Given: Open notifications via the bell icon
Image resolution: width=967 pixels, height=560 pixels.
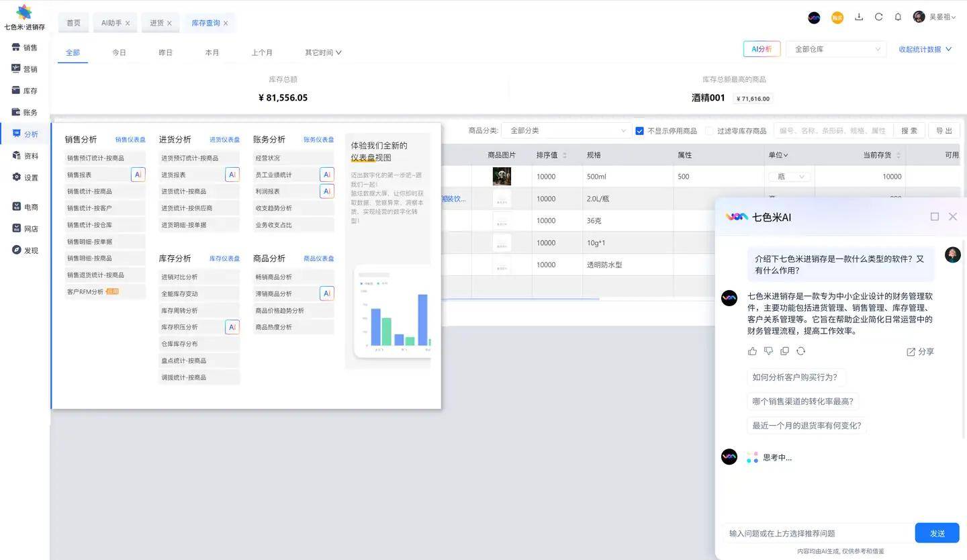Looking at the screenshot, I should tap(898, 17).
